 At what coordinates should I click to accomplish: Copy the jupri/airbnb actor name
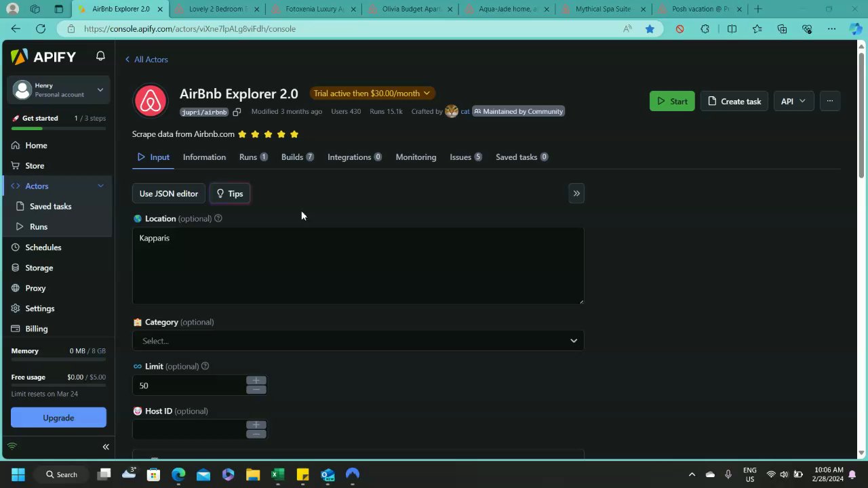(x=237, y=112)
